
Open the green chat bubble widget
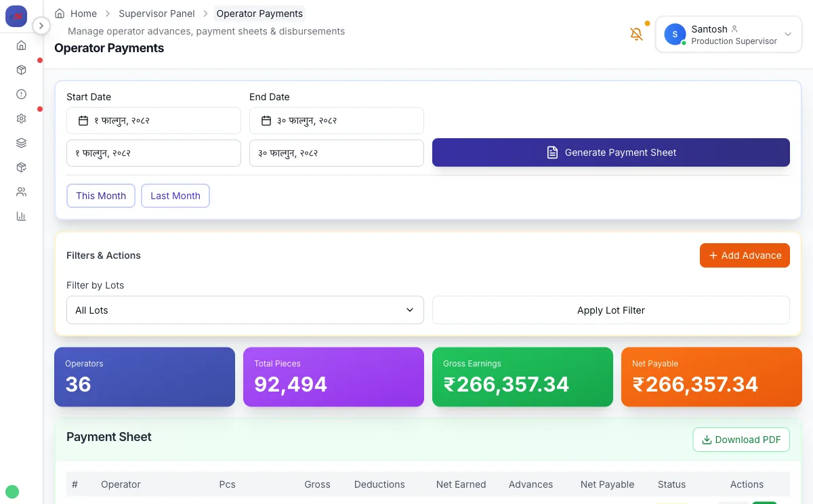[x=12, y=491]
